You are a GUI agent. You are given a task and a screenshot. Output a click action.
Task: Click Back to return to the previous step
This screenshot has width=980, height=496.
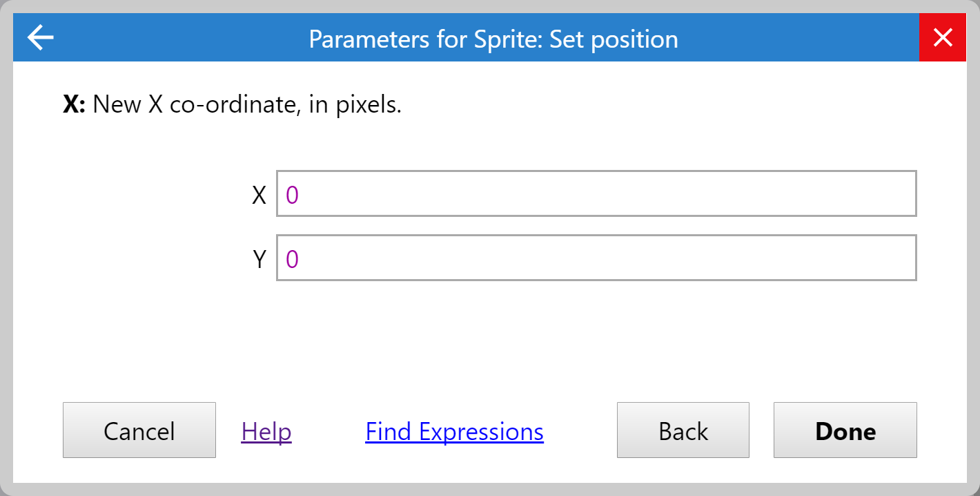coord(683,430)
